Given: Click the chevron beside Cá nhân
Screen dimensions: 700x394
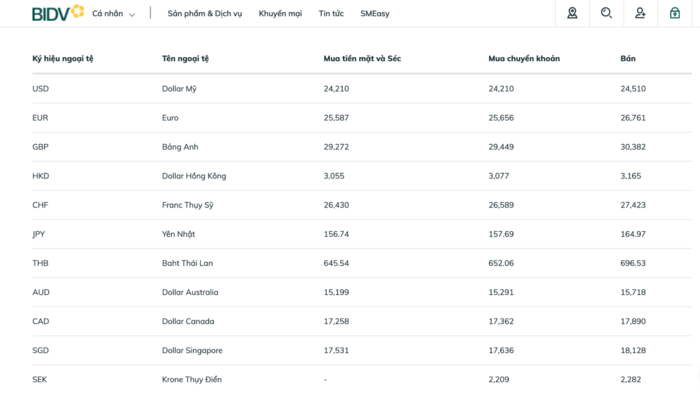Looking at the screenshot, I should pyautogui.click(x=132, y=15).
